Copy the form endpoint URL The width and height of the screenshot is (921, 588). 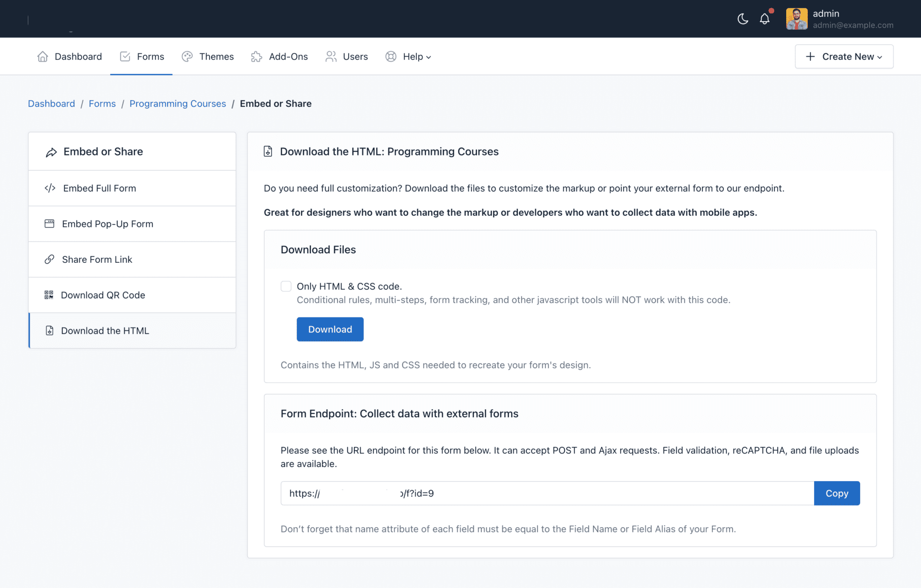[837, 493]
